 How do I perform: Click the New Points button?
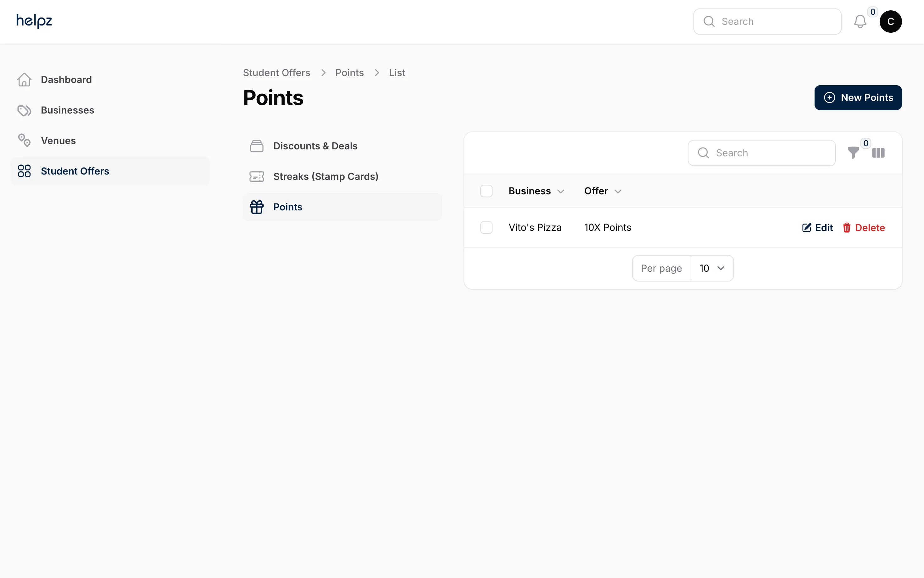(858, 97)
